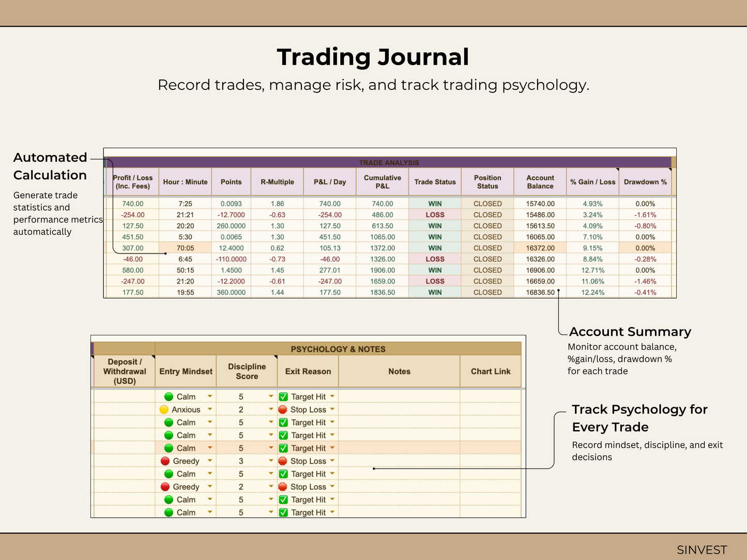Image resolution: width=747 pixels, height=560 pixels.
Task: Open the entry mindset dropdown beside Anxious
Action: coord(210,409)
